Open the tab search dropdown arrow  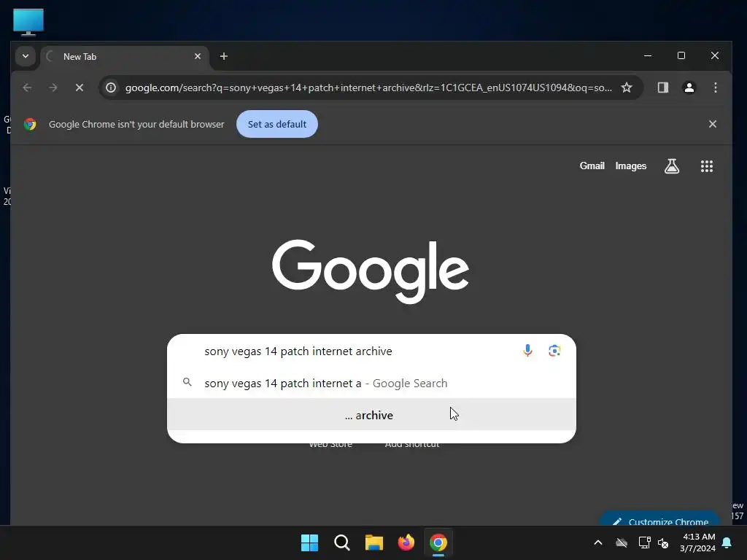[26, 56]
